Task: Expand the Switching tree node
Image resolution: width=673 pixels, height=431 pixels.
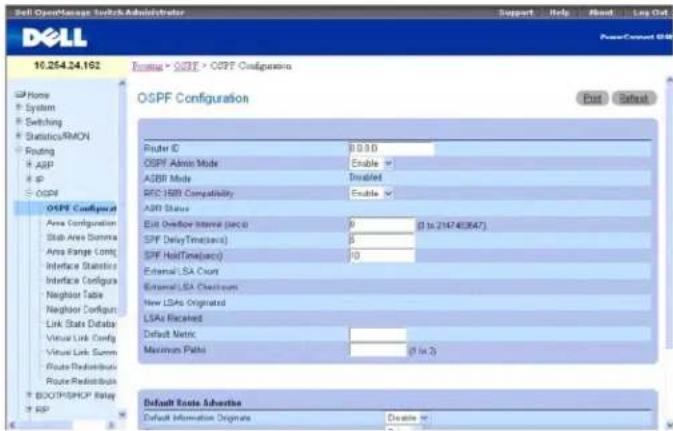Action: [19, 121]
